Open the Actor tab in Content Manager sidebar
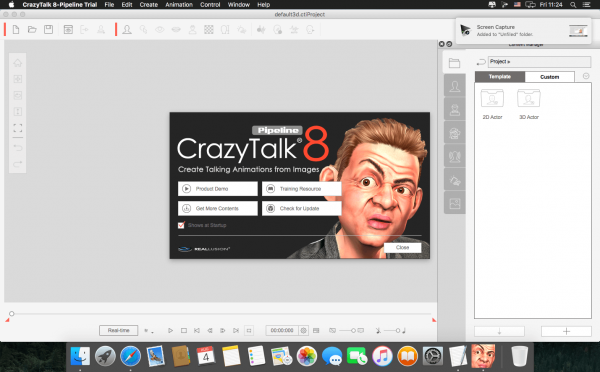Image resolution: width=600 pixels, height=372 pixels. click(x=455, y=86)
